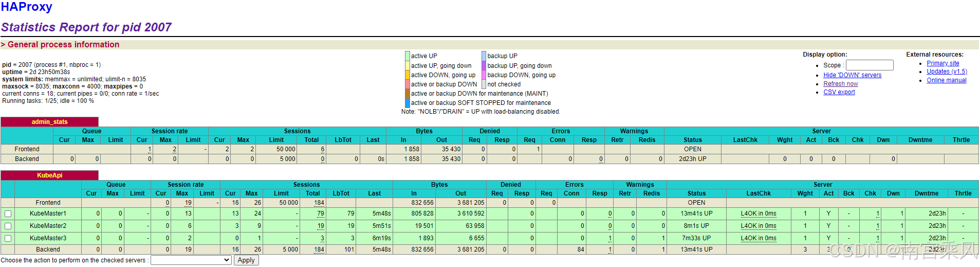Click the 'active UP' legend color swatch

[408, 56]
